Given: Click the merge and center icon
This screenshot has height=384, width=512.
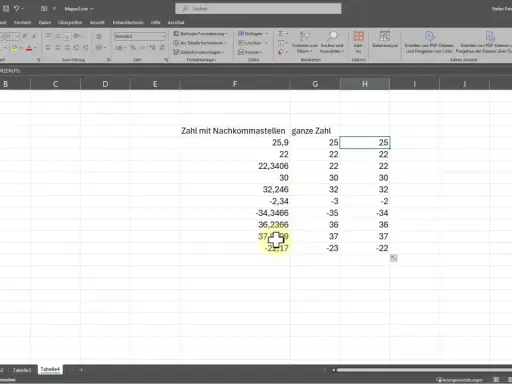Looking at the screenshot, I should [99, 48].
